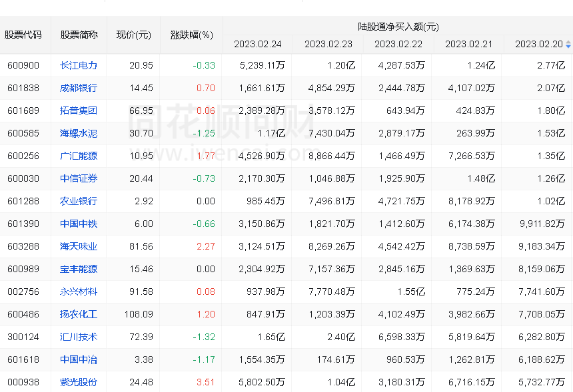The width and height of the screenshot is (573, 392).
Task: Click stock code 600585
Action: 23,133
